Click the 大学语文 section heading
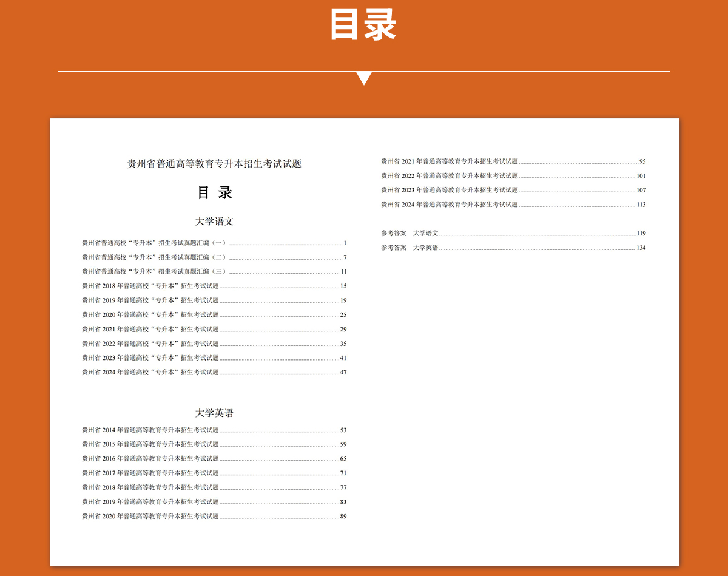Screen dimensions: 728x576 tap(214, 222)
